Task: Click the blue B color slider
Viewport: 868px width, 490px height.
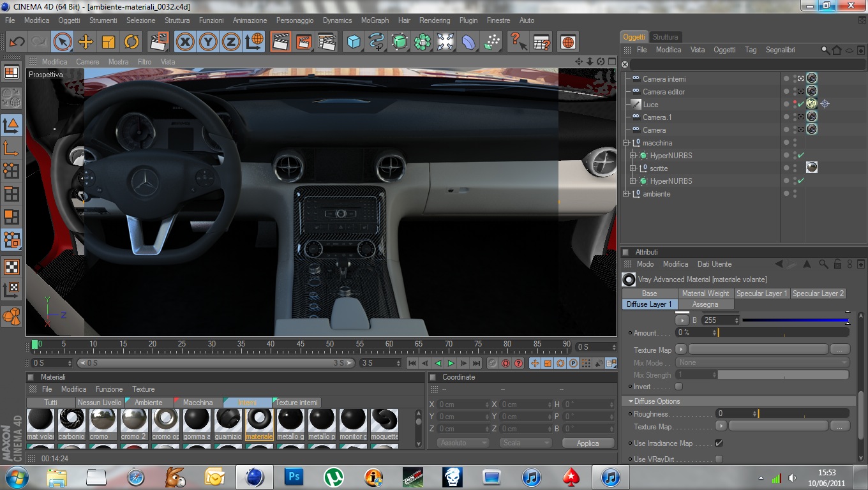Action: coord(795,320)
